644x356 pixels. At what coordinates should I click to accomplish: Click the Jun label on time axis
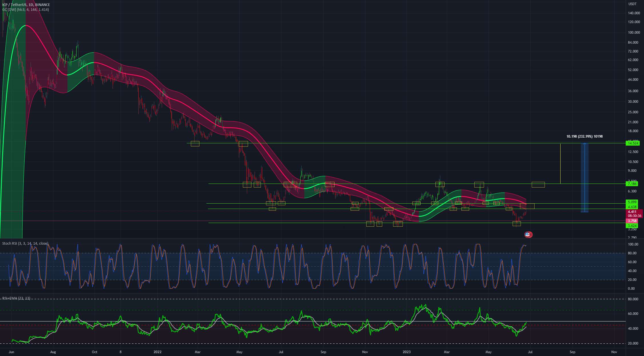11,352
